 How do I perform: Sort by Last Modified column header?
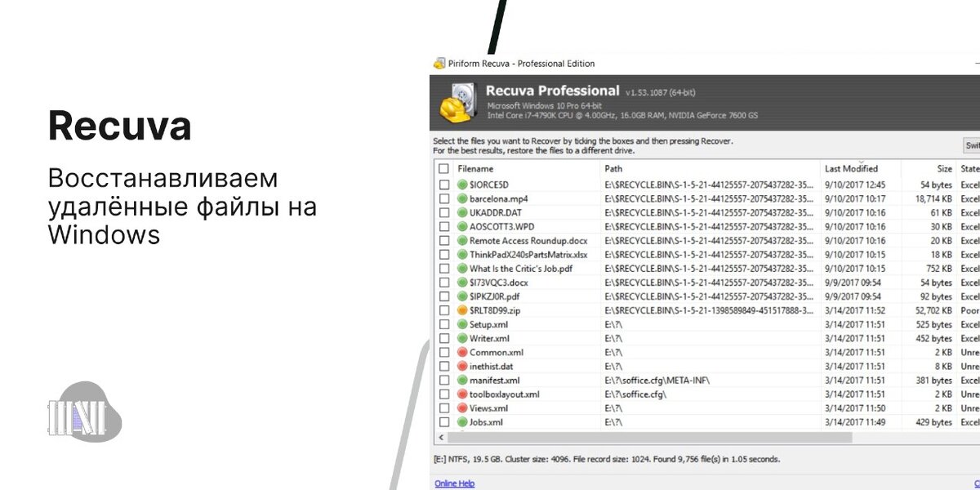click(x=851, y=169)
